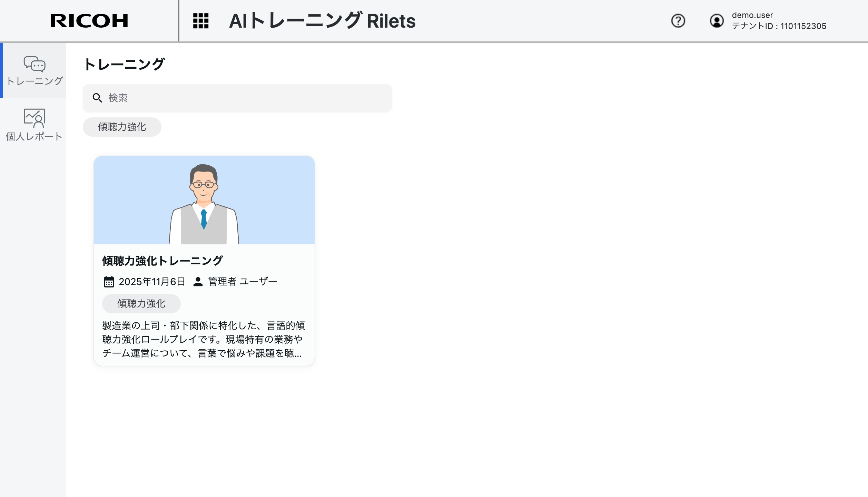Viewport: 868px width, 497px height.
Task: Click the card description starting 製造業の上司
Action: click(204, 340)
